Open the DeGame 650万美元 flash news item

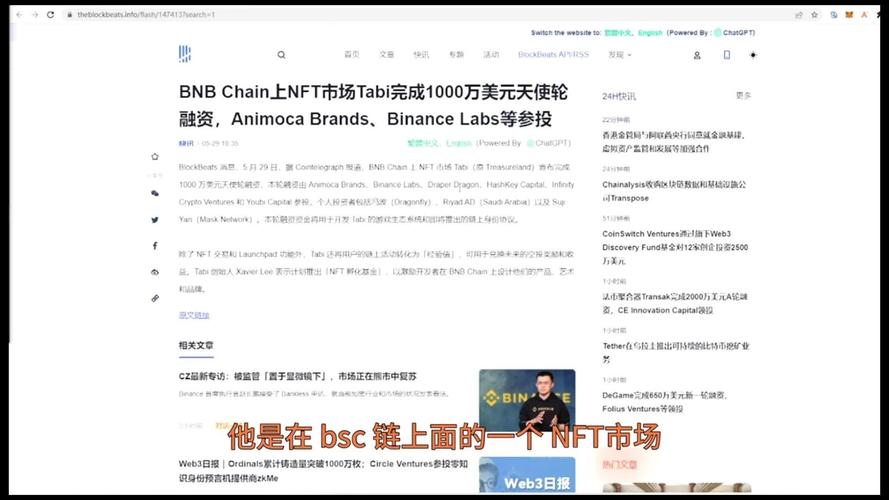point(664,402)
